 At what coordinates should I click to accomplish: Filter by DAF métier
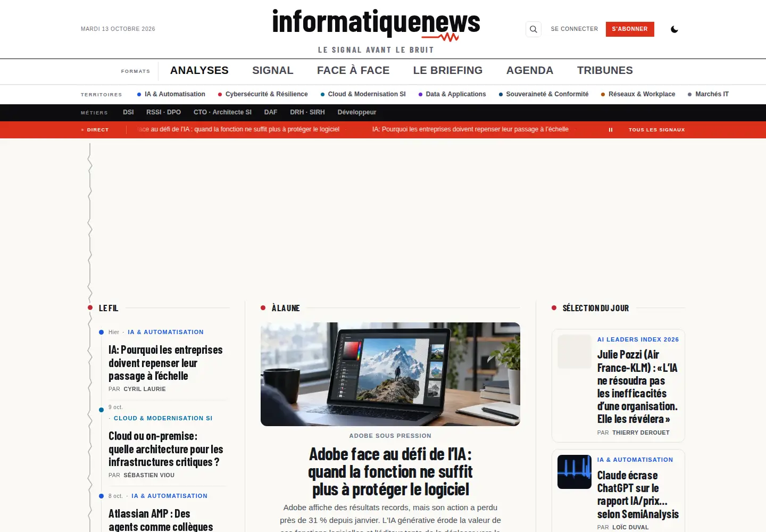click(271, 112)
